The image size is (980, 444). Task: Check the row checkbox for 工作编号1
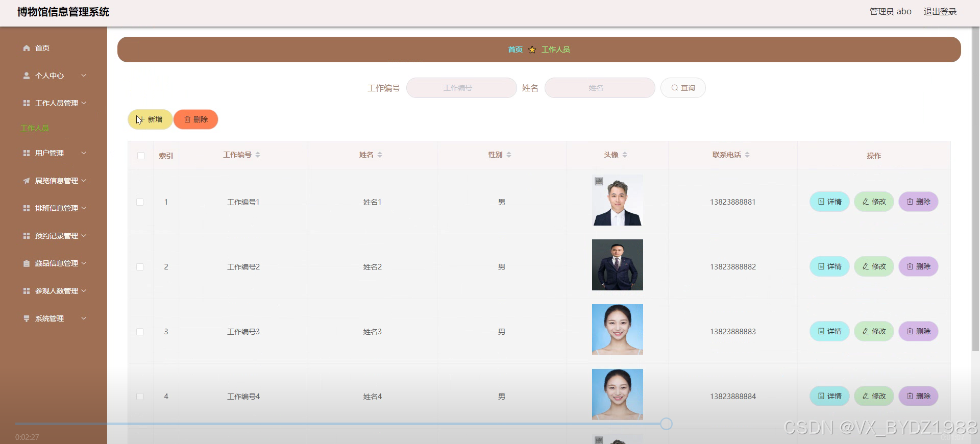(140, 202)
